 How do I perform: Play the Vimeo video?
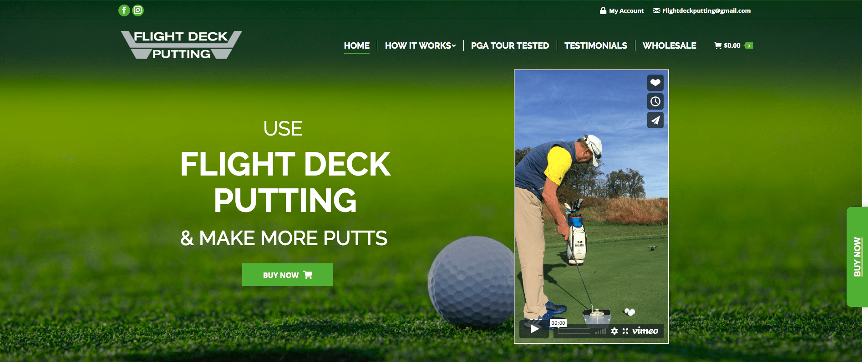pos(534,329)
